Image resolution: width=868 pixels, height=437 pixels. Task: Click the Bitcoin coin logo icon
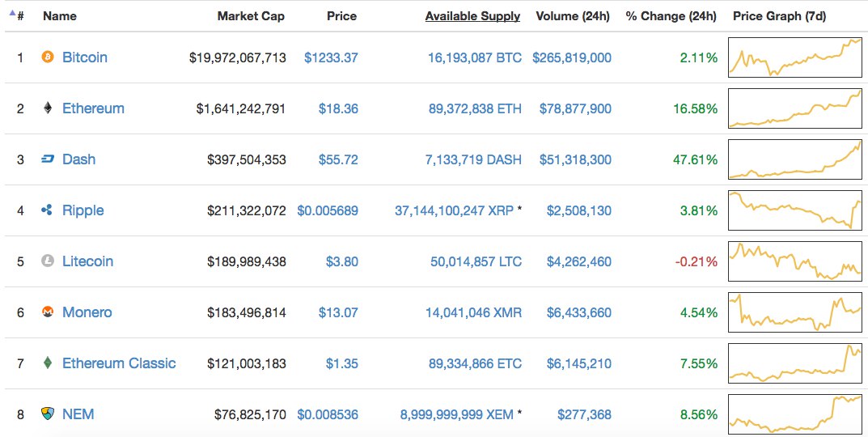pos(49,57)
